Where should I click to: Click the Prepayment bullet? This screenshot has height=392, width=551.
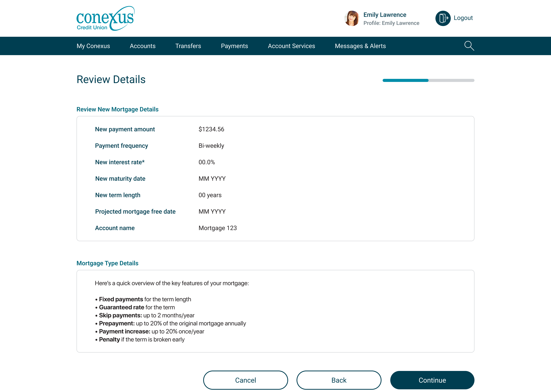pyautogui.click(x=170, y=323)
